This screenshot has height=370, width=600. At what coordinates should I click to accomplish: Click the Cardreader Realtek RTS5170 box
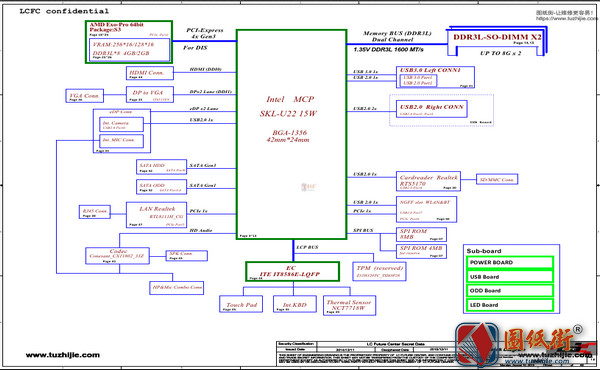click(428, 181)
